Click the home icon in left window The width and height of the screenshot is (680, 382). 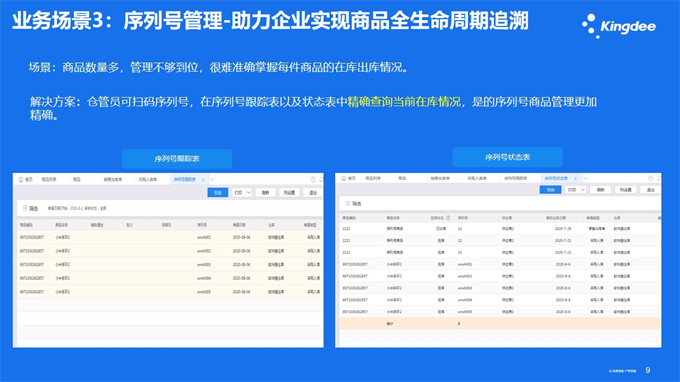(21, 180)
